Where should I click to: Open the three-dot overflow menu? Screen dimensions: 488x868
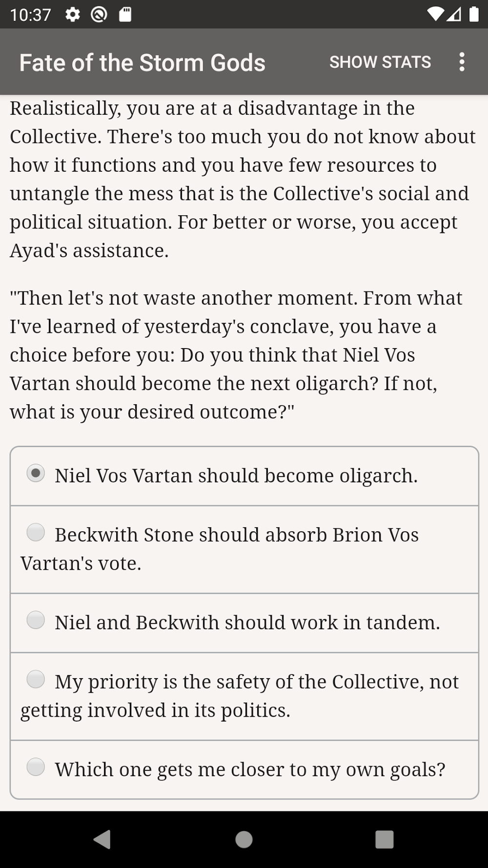click(462, 62)
